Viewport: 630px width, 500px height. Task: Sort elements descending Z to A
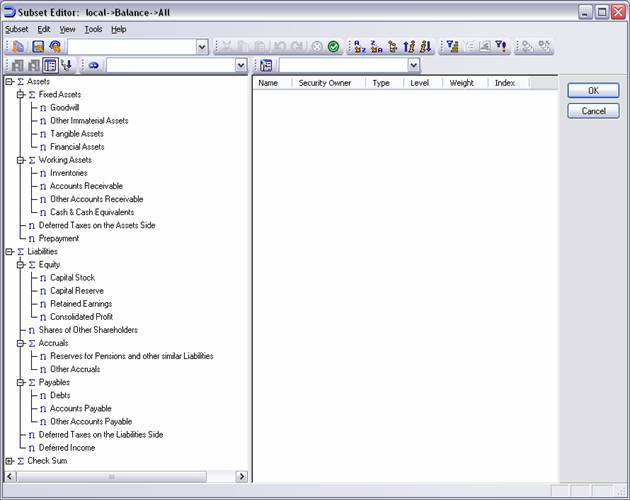(x=376, y=47)
